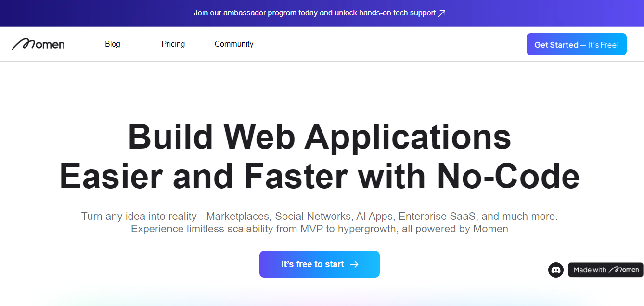
Task: Click the word "No-Code" in the headline
Action: (x=508, y=176)
